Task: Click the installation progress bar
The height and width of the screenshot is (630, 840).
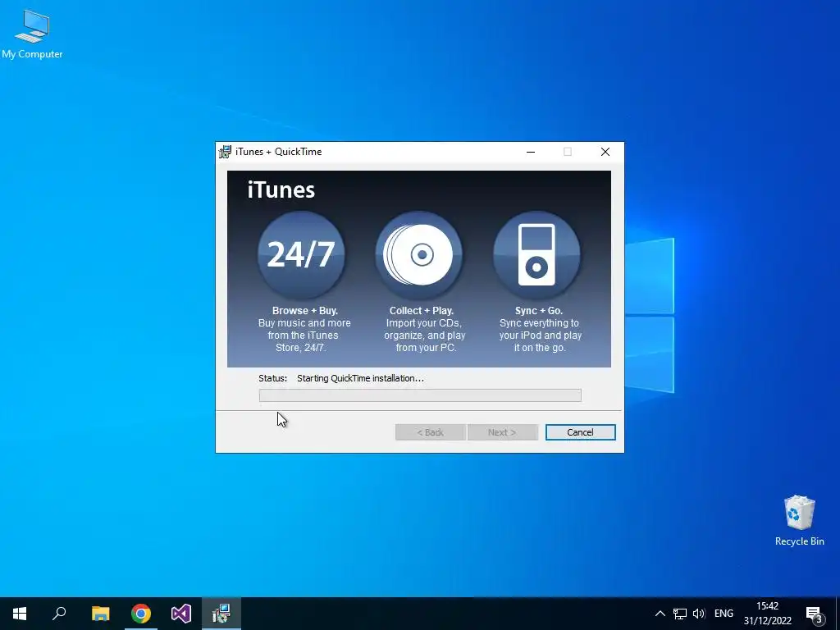Action: pos(420,395)
